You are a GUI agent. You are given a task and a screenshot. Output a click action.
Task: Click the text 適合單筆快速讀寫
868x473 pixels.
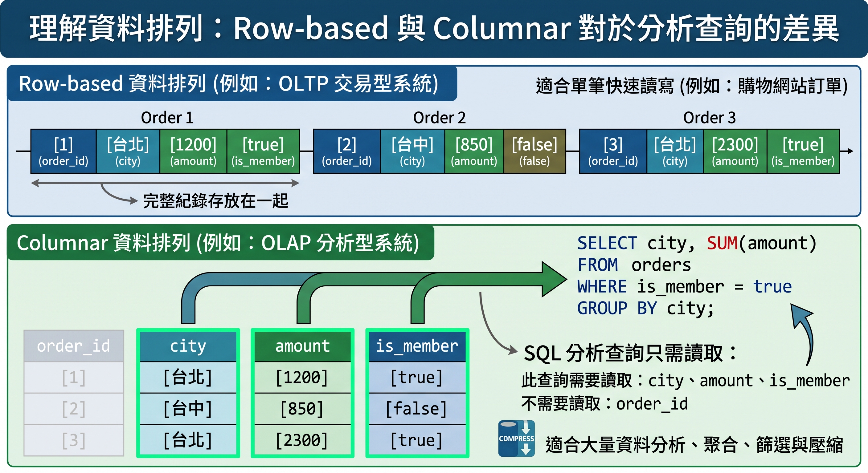coord(691,86)
